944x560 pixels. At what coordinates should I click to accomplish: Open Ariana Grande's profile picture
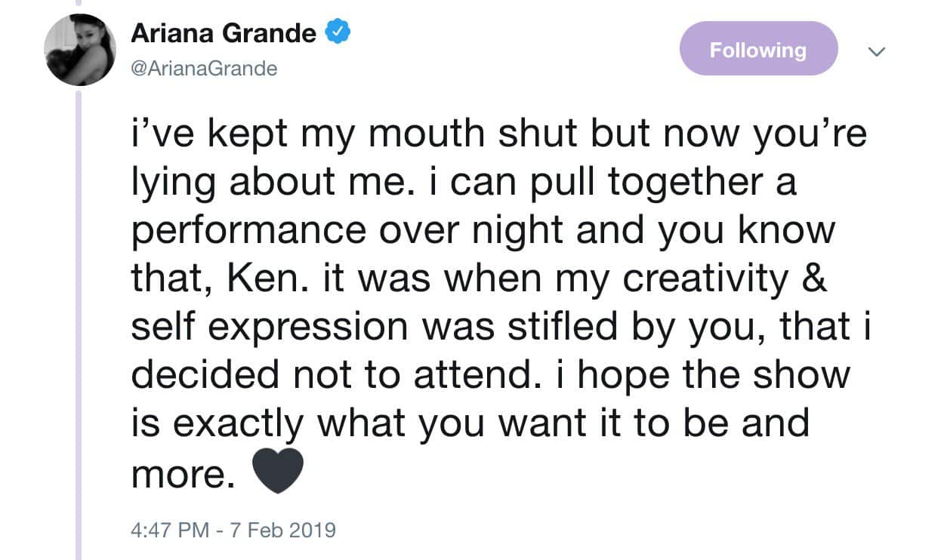[x=80, y=50]
